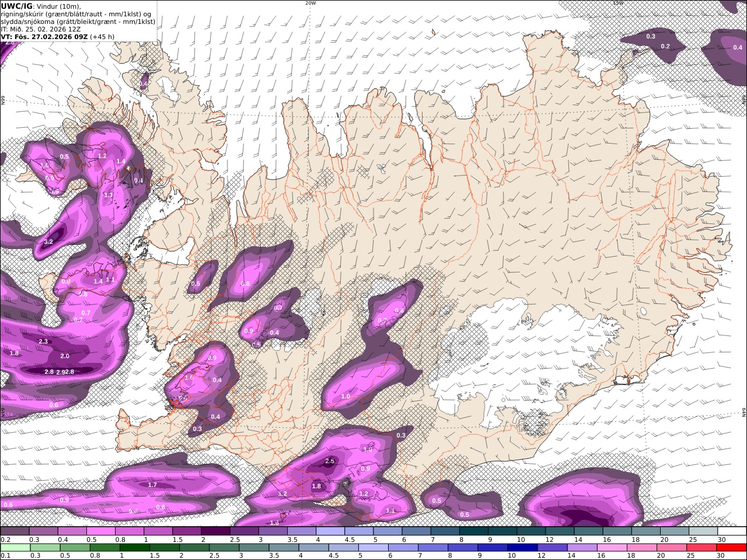Image resolution: width=747 pixels, height=560 pixels.
Task: Click the pale green 0.1–0.3 rain legend swatch
Action: [x=15, y=548]
